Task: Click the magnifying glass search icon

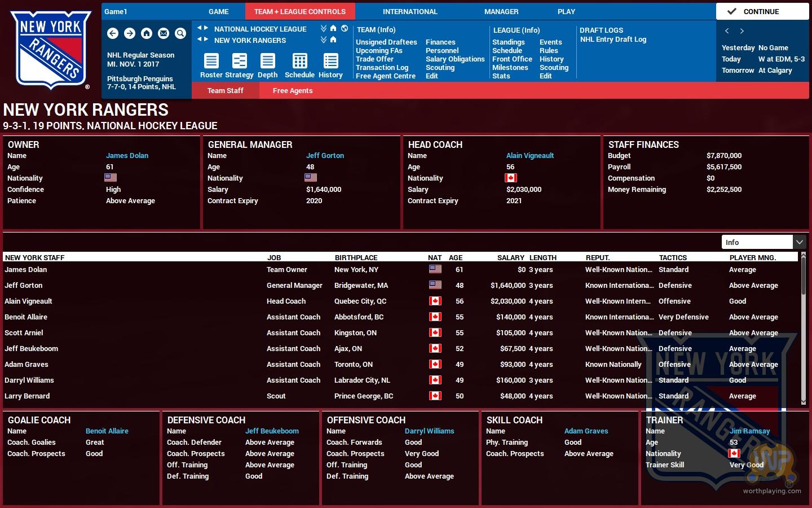Action: 180,33
